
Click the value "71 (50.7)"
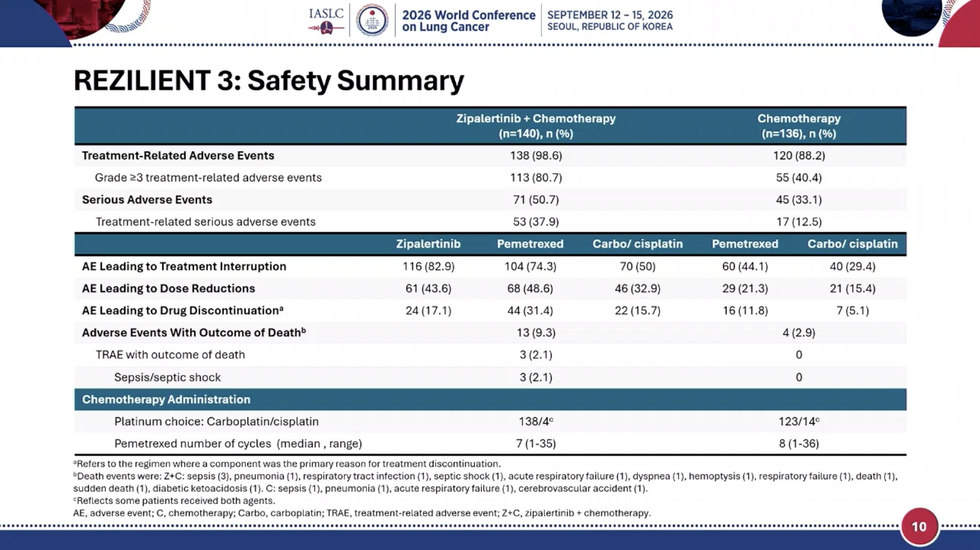536,199
